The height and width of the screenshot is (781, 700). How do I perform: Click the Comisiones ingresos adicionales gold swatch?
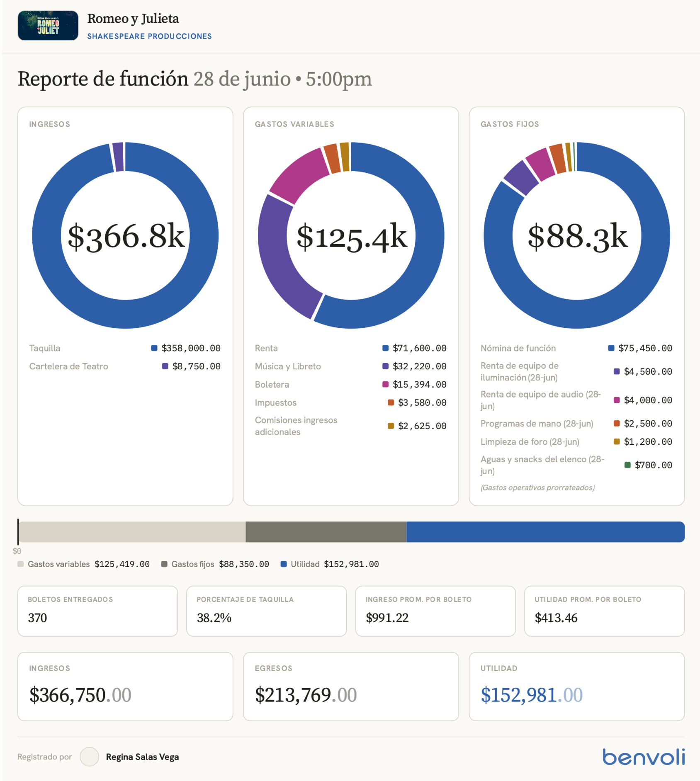click(391, 426)
